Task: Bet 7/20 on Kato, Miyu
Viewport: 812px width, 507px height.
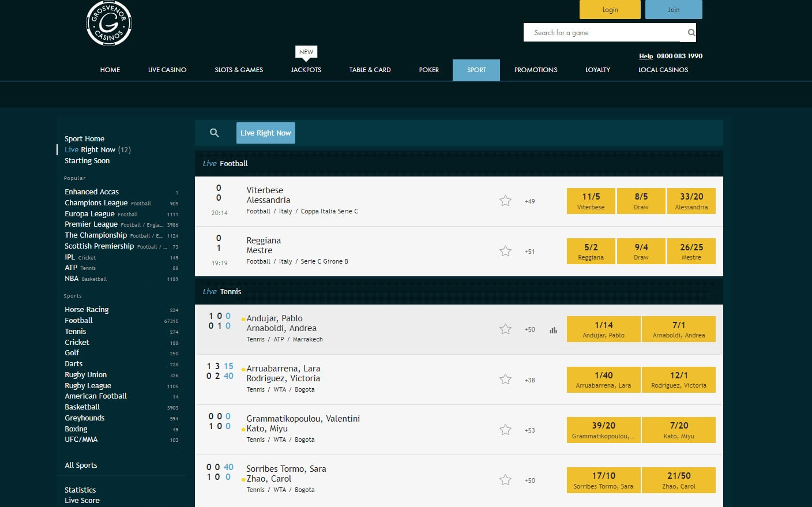Action: click(679, 430)
